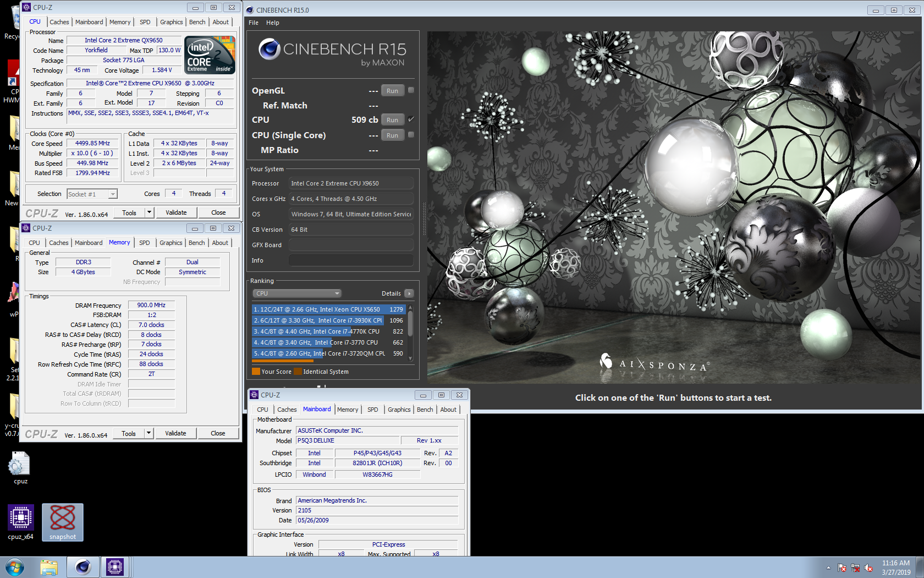
Task: Click the AIXSPONZA logo in render view
Action: (x=654, y=363)
